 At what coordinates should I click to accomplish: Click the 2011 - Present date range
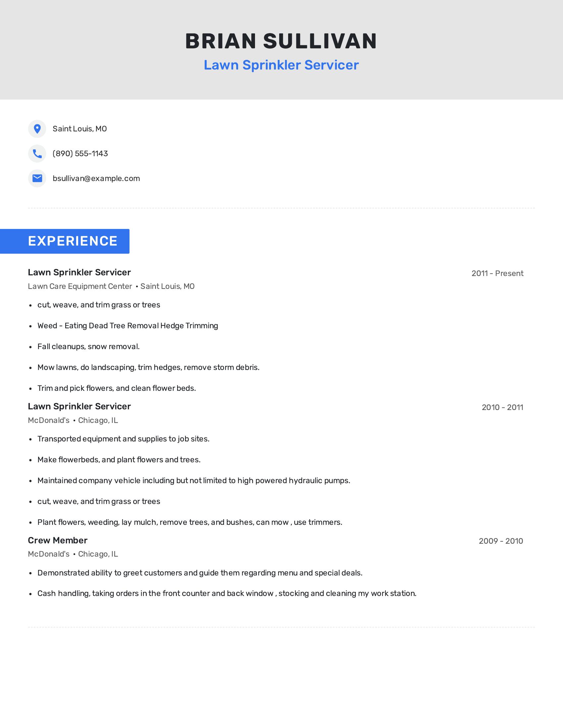pos(497,273)
